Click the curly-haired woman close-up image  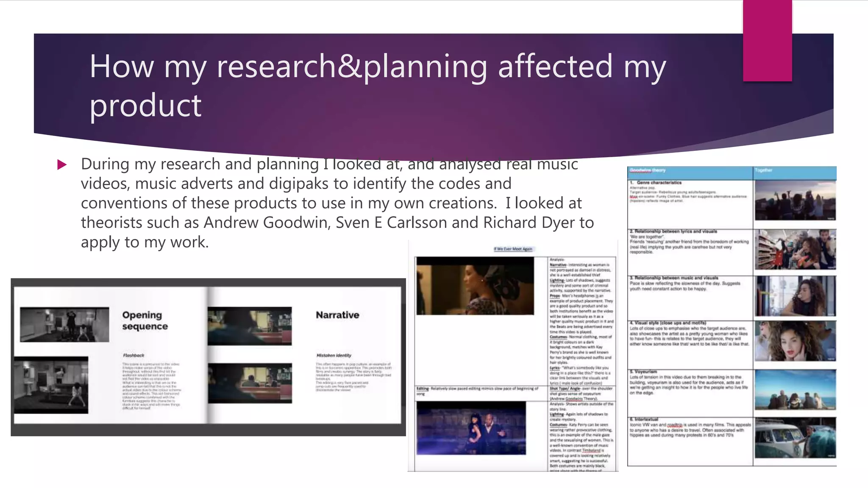point(795,341)
